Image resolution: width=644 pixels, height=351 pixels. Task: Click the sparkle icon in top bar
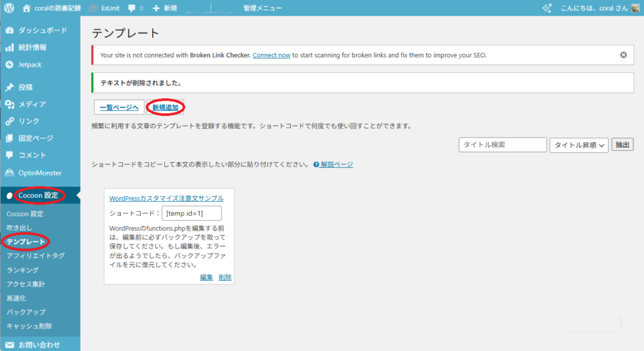(547, 8)
